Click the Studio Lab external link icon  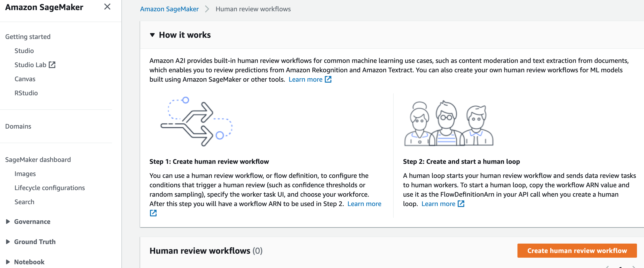click(x=52, y=65)
